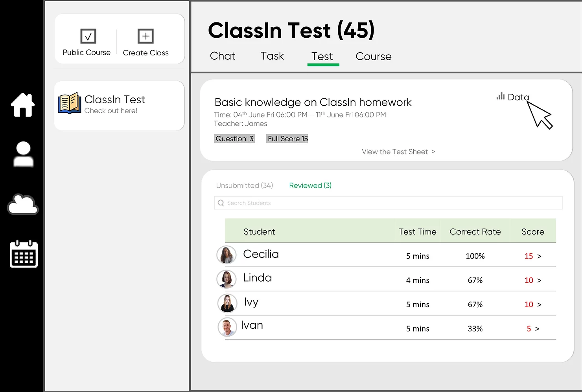Expand Linda's score details arrow
Viewport: 582px width, 392px height.
coord(539,280)
